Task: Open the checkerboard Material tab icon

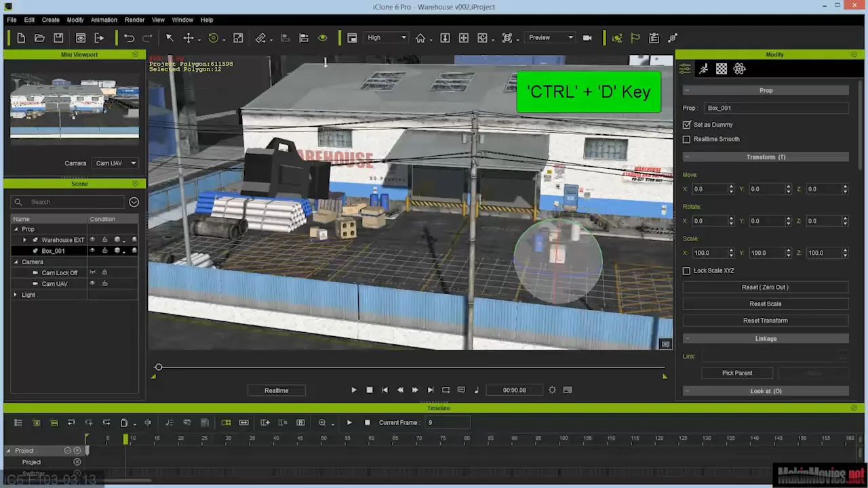Action: (x=722, y=68)
